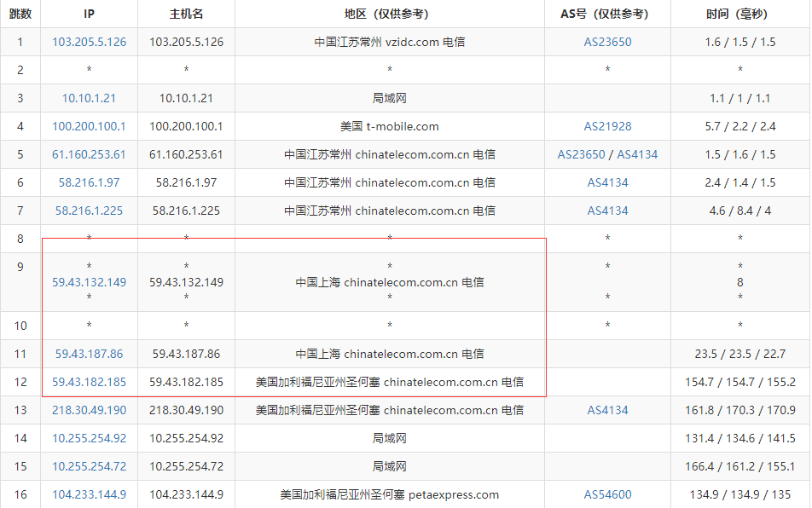Open IP link 59.43.132.149

point(89,282)
